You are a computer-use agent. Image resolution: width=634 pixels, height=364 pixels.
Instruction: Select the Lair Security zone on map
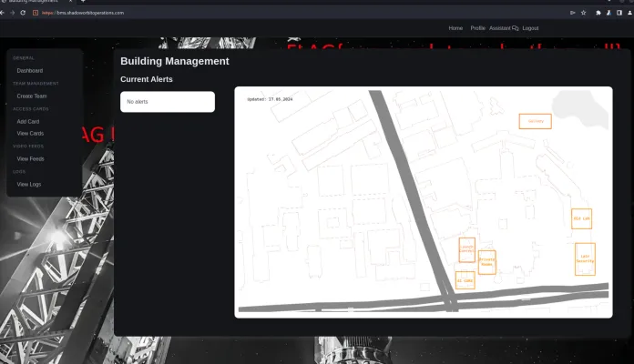pos(584,258)
